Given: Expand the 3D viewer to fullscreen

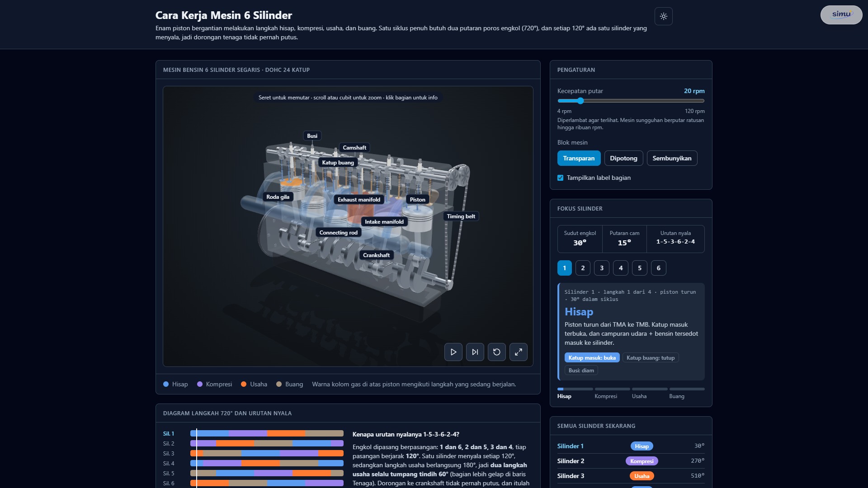Looking at the screenshot, I should click(x=518, y=352).
